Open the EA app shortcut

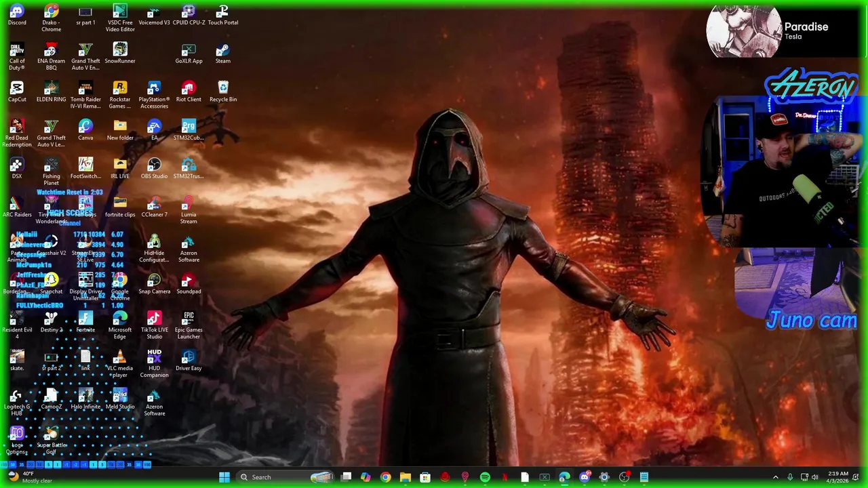point(154,131)
